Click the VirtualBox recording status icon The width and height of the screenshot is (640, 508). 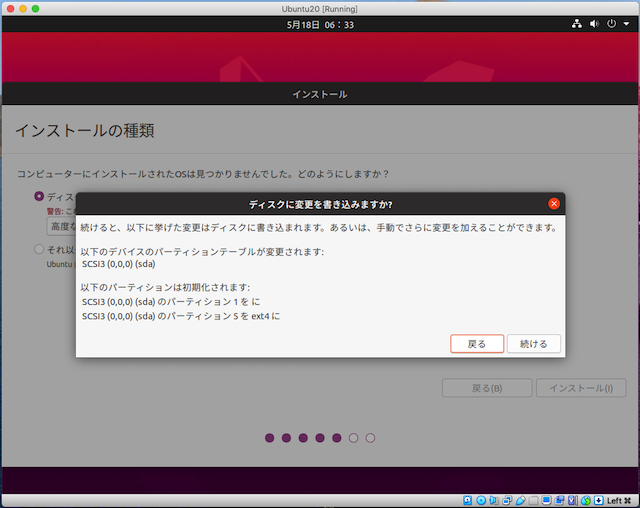click(x=560, y=500)
